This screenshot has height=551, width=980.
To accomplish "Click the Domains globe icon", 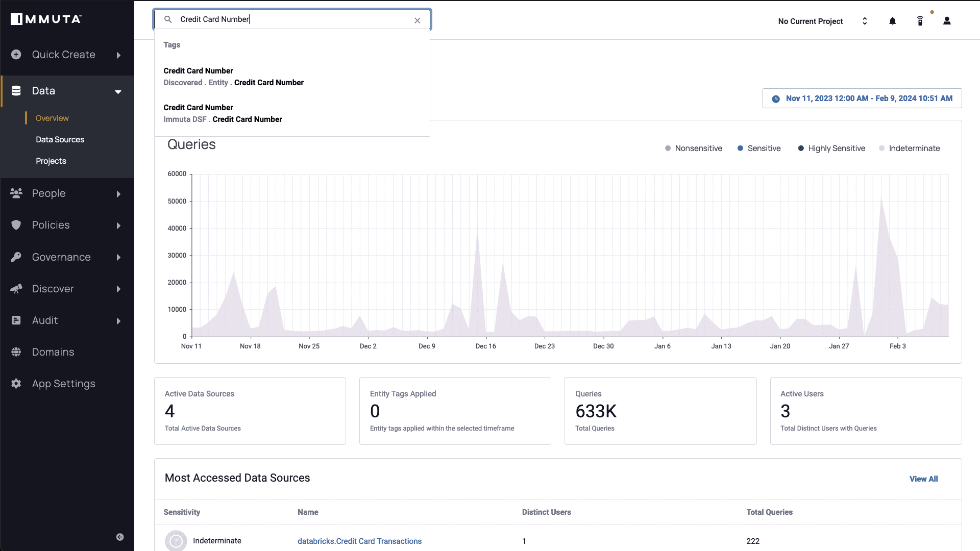I will [x=16, y=352].
